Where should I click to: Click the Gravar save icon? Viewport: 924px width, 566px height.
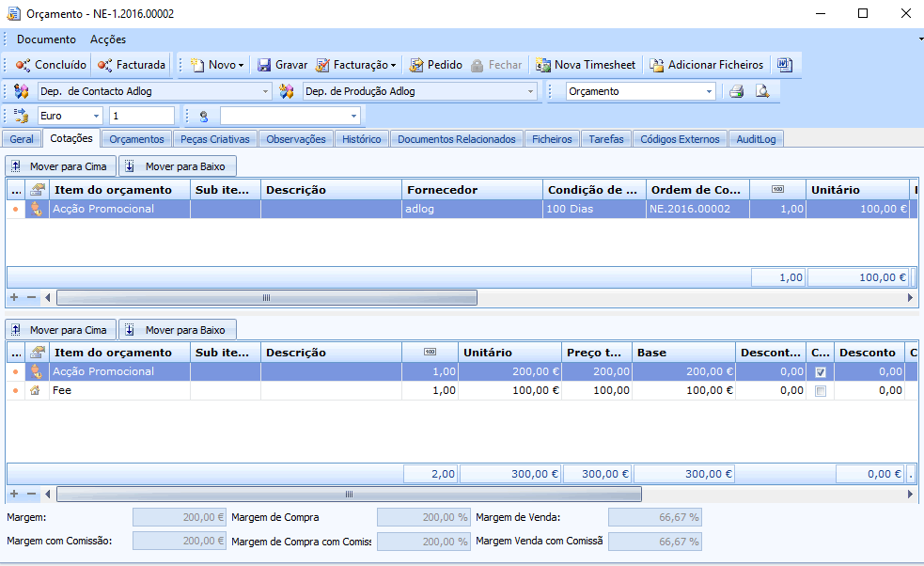[265, 65]
